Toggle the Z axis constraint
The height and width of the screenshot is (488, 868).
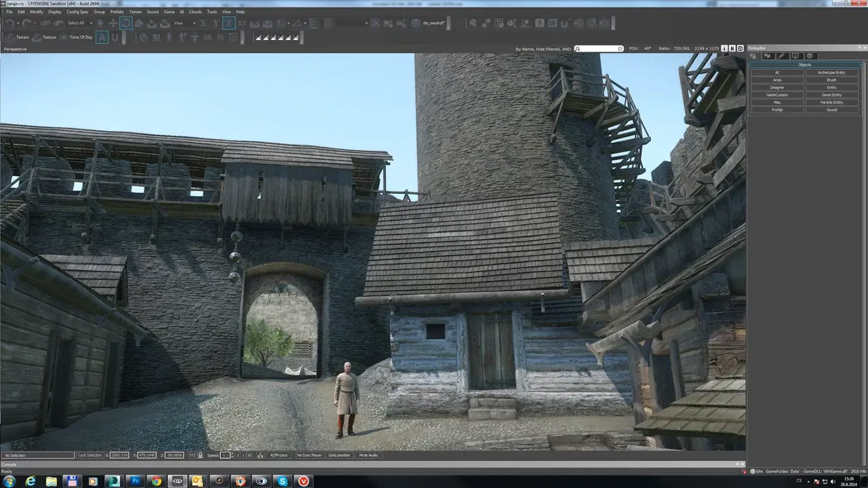point(229,23)
